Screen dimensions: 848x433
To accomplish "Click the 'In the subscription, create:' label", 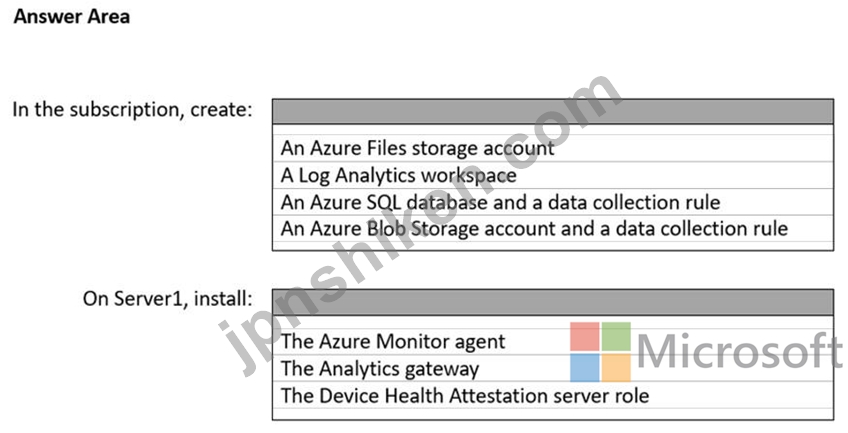I will [x=132, y=110].
